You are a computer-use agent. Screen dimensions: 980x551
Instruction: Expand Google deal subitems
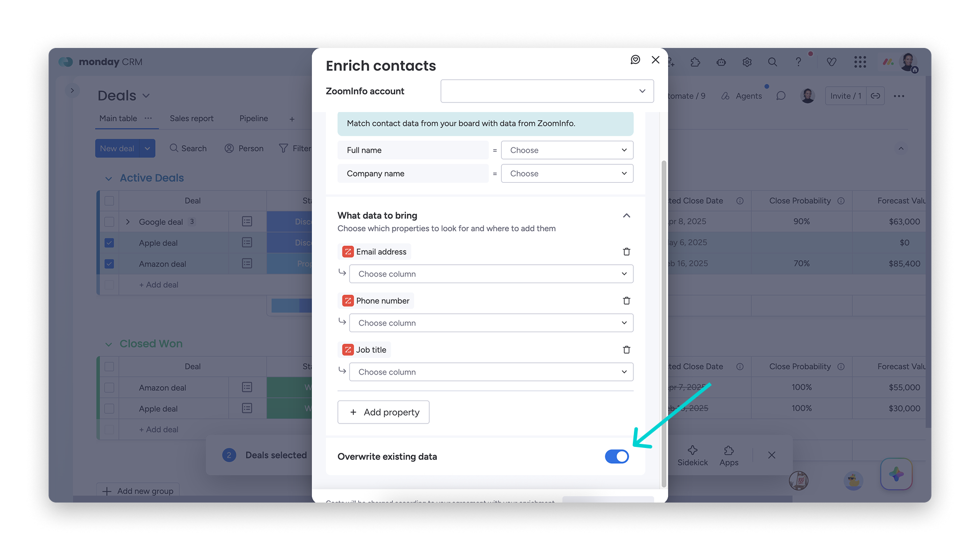point(128,222)
